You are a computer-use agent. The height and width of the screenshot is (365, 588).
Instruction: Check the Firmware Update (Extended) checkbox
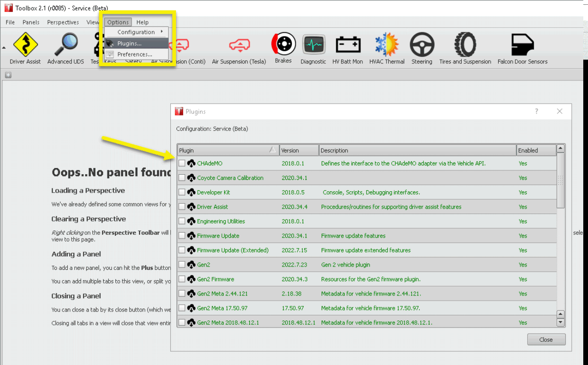[182, 250]
